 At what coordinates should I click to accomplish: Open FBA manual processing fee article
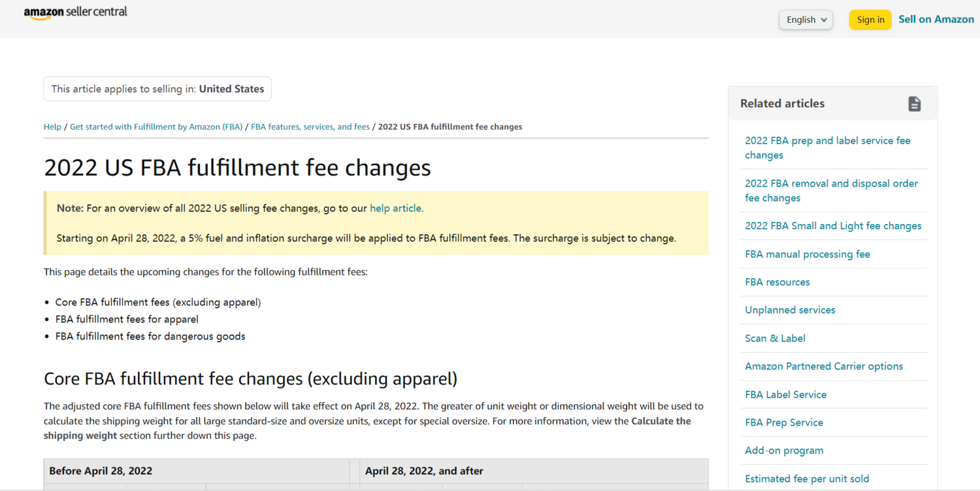click(808, 254)
